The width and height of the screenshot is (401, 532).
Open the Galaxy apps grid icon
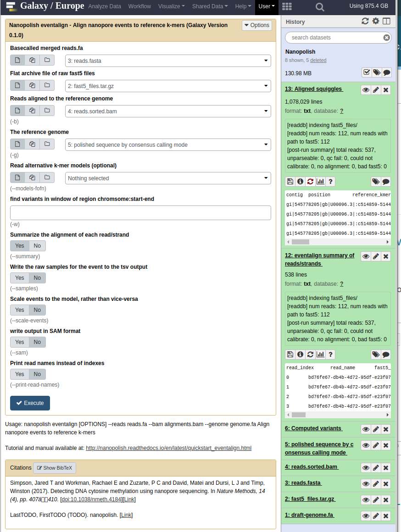pyautogui.click(x=287, y=6)
